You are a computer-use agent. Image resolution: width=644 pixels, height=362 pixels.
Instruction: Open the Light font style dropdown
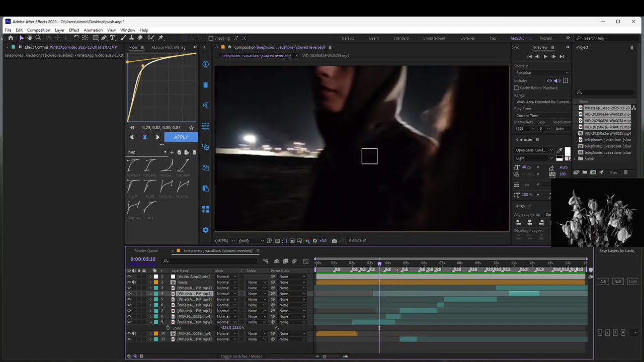[534, 158]
